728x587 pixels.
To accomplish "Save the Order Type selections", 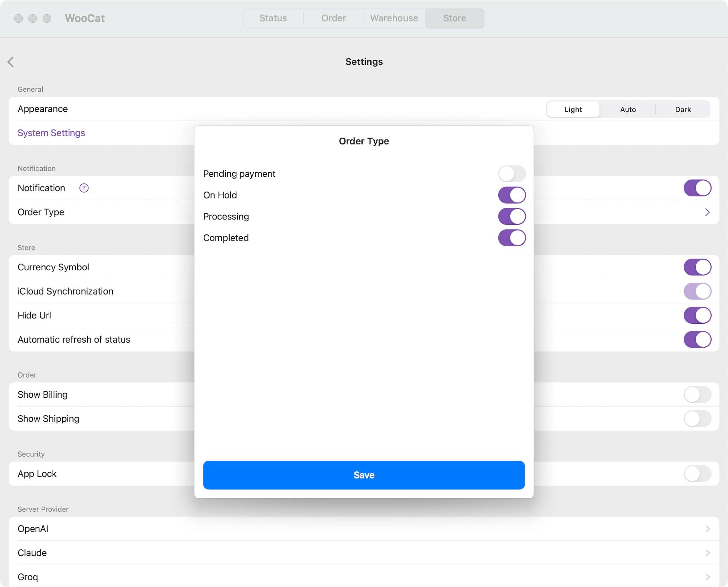I will pyautogui.click(x=364, y=475).
